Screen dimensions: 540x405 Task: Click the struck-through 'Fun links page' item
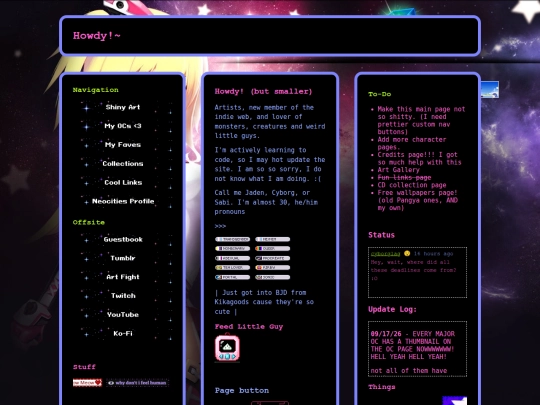pyautogui.click(x=404, y=178)
